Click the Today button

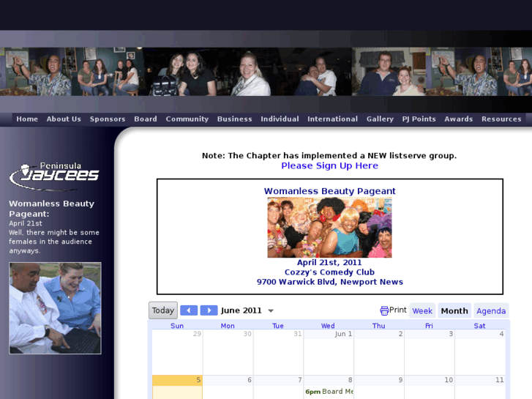point(163,310)
